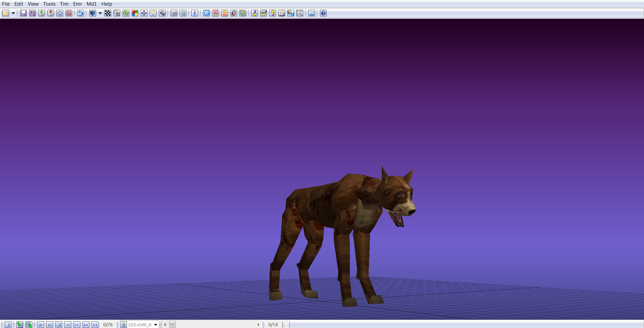Click the stacked film frames icon

coord(183,13)
